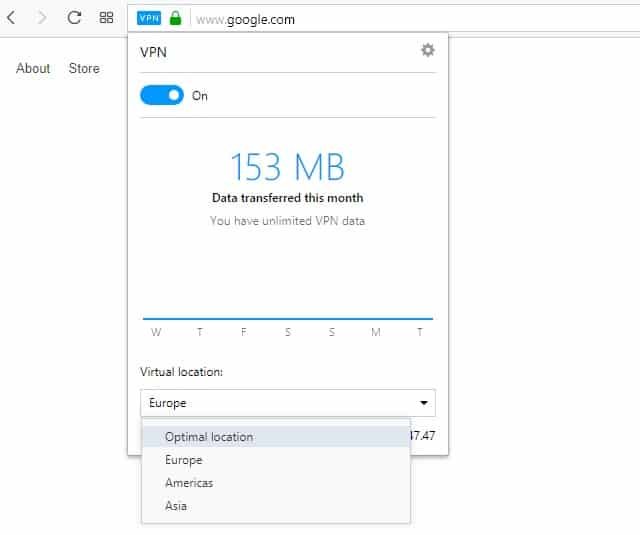Viewport: 640px width, 535px height.
Task: Reload the page with the refresh icon
Action: pos(74,18)
